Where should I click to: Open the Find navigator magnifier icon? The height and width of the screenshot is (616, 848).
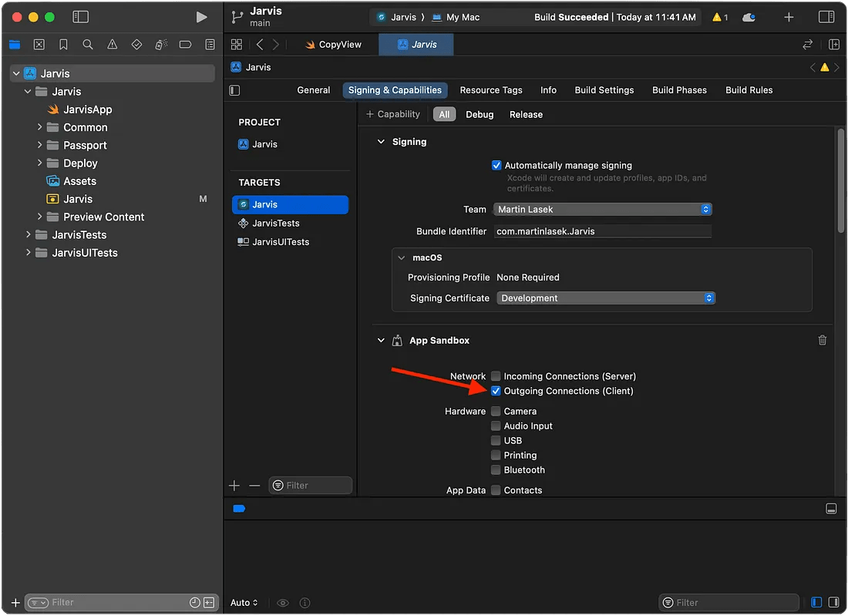pos(88,45)
